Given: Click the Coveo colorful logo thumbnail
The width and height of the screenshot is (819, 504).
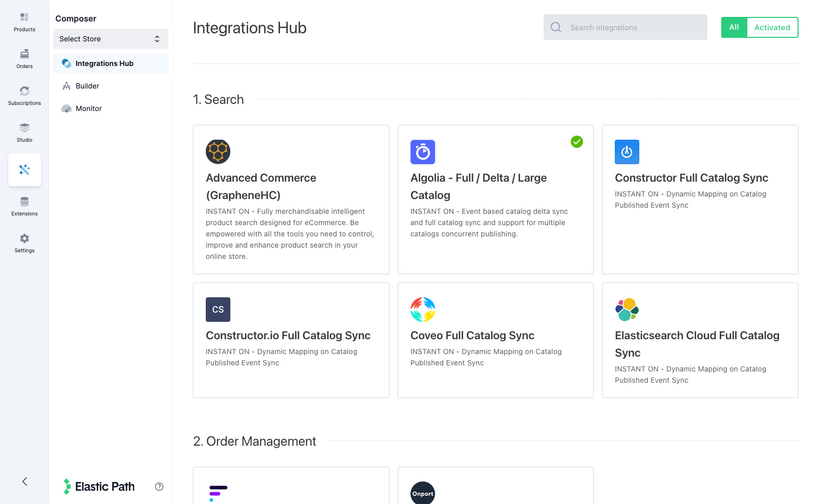Looking at the screenshot, I should (423, 310).
